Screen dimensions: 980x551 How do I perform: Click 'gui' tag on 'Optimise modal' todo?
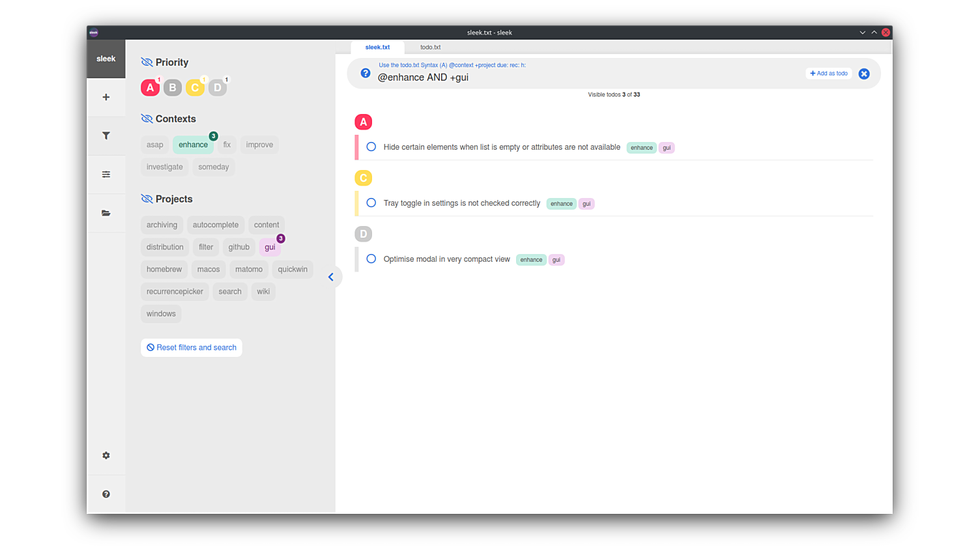(556, 260)
